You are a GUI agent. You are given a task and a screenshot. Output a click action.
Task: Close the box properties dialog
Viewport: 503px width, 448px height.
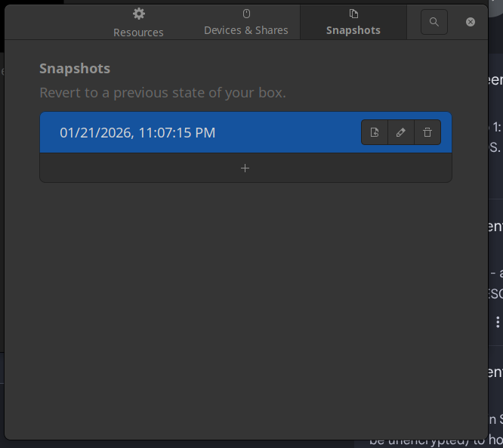pos(471,22)
